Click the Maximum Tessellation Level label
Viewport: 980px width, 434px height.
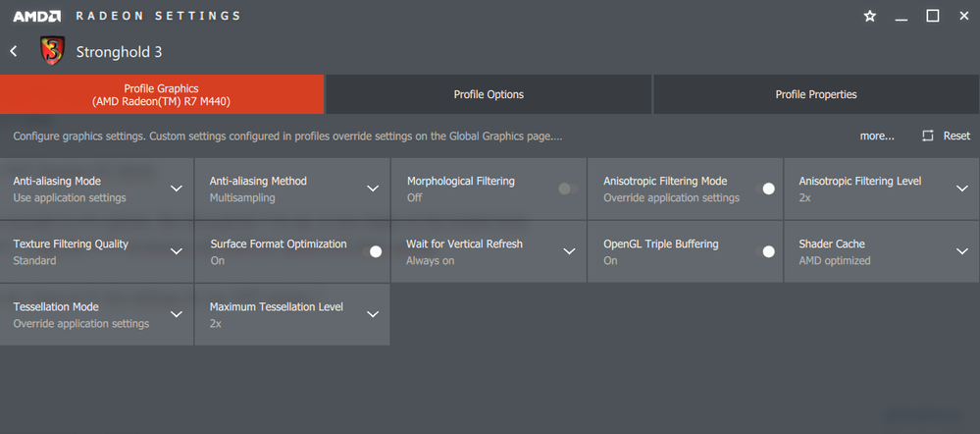[x=277, y=307]
